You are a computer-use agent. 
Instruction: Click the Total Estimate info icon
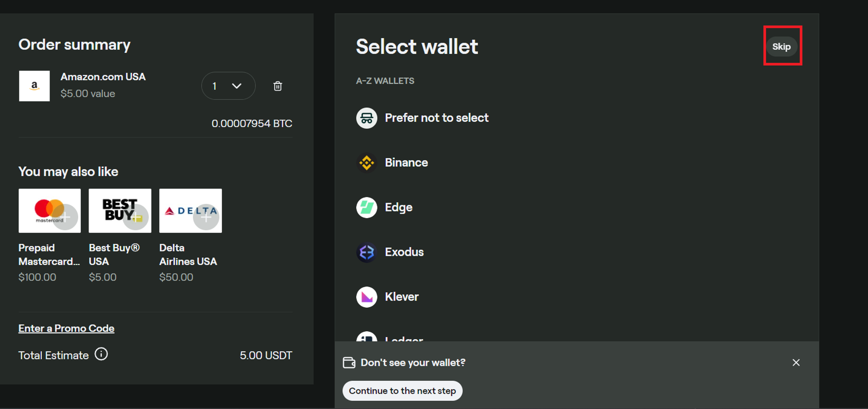coord(101,354)
